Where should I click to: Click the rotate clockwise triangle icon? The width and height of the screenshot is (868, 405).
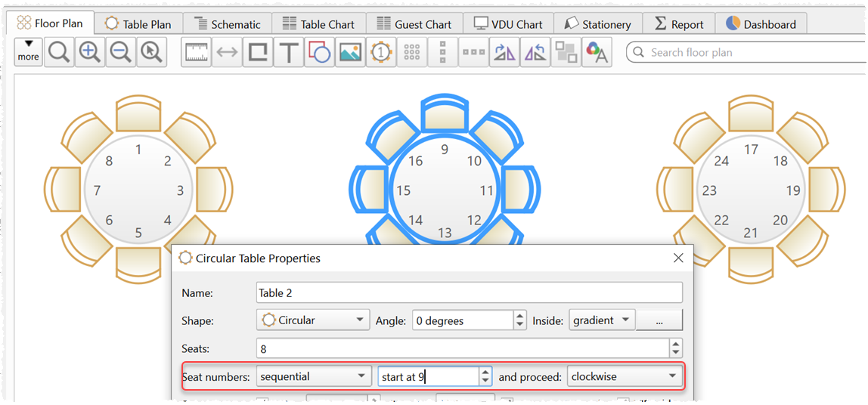504,53
